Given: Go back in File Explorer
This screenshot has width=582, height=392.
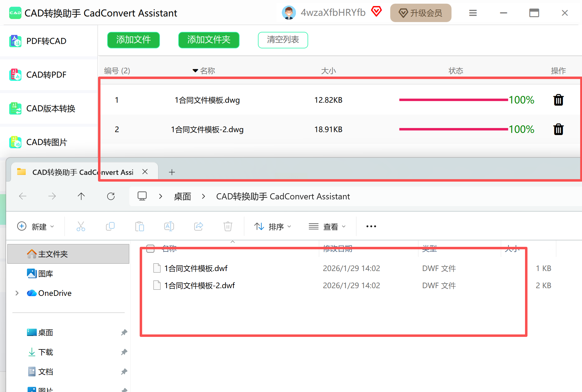Looking at the screenshot, I should tap(23, 196).
